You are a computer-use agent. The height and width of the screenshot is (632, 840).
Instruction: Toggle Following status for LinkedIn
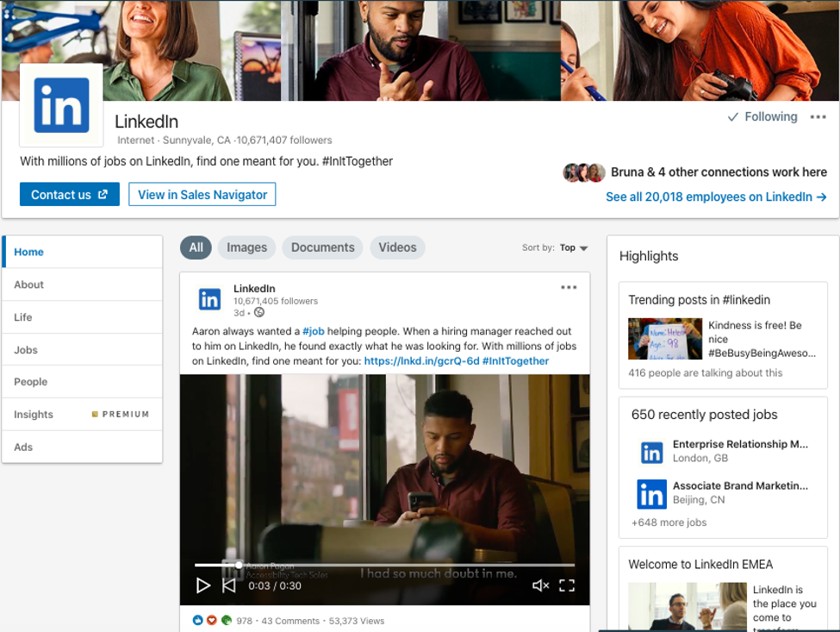(x=762, y=117)
